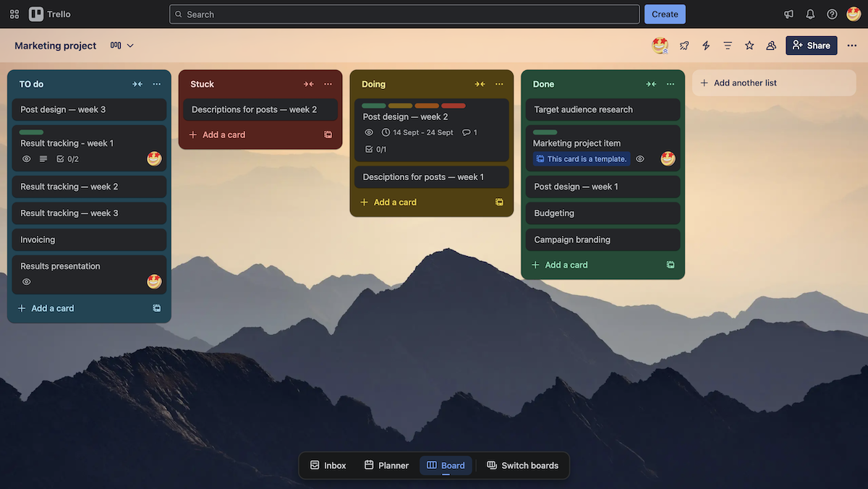Open the Trello notifications bell

tap(810, 14)
